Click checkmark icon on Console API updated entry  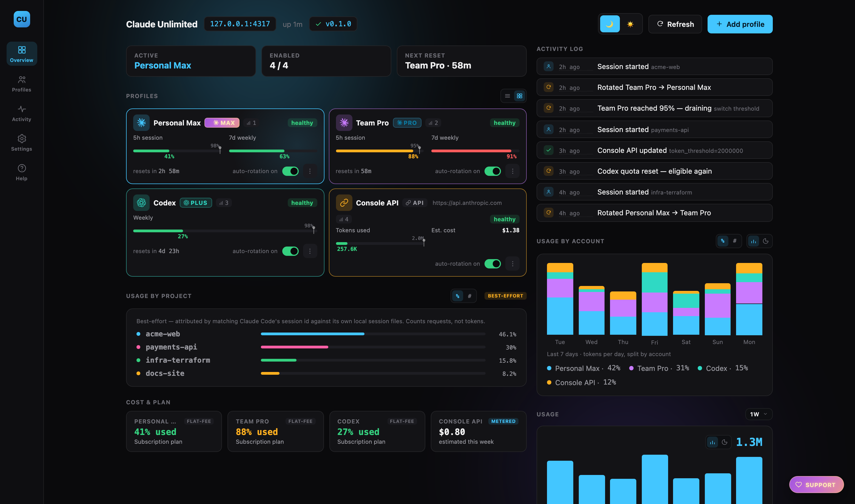click(x=548, y=150)
